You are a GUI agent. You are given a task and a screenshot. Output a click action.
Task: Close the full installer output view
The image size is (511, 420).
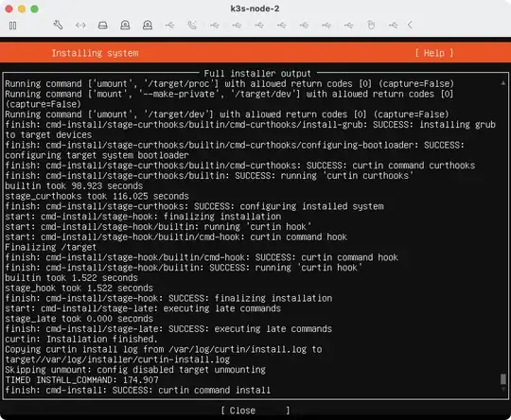tap(255, 411)
